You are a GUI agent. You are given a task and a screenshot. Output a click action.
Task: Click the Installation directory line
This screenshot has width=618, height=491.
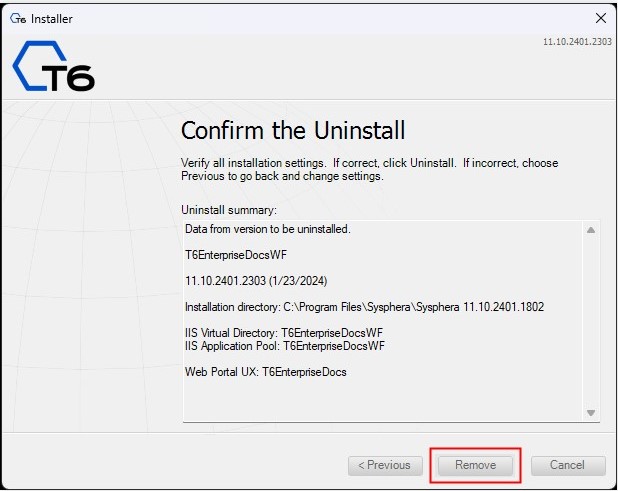click(x=365, y=307)
